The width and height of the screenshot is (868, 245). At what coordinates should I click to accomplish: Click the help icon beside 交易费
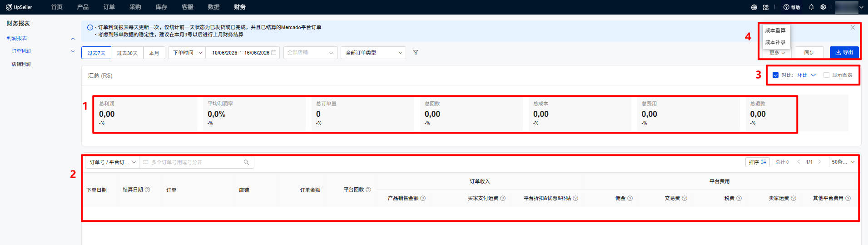[x=684, y=198]
